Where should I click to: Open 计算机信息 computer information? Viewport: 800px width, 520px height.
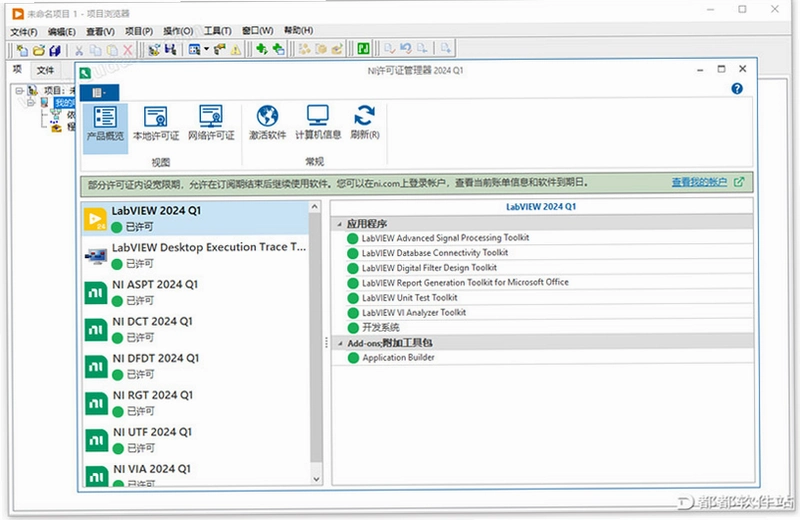pyautogui.click(x=318, y=123)
